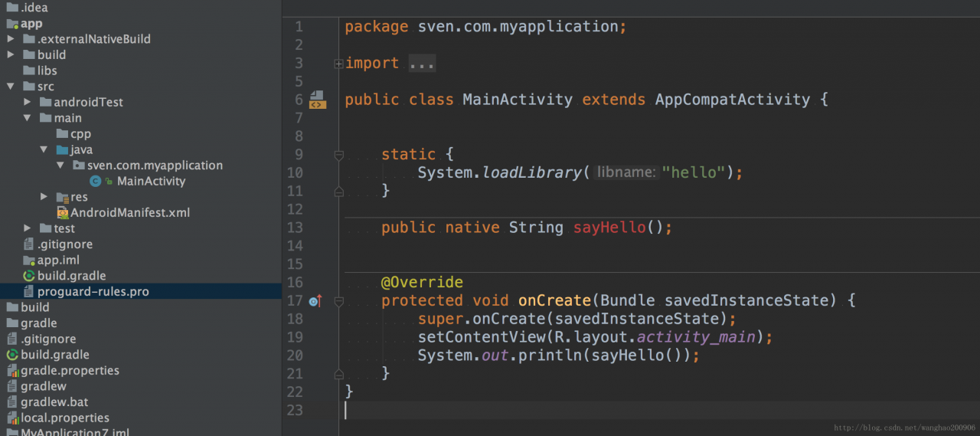Expand the test folder arrow
The height and width of the screenshot is (436, 980).
coord(28,228)
